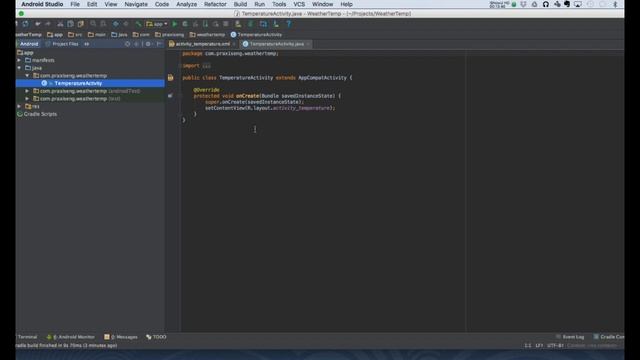Close the activity_temperature.xml tab
This screenshot has height=360, width=640.
click(234, 44)
